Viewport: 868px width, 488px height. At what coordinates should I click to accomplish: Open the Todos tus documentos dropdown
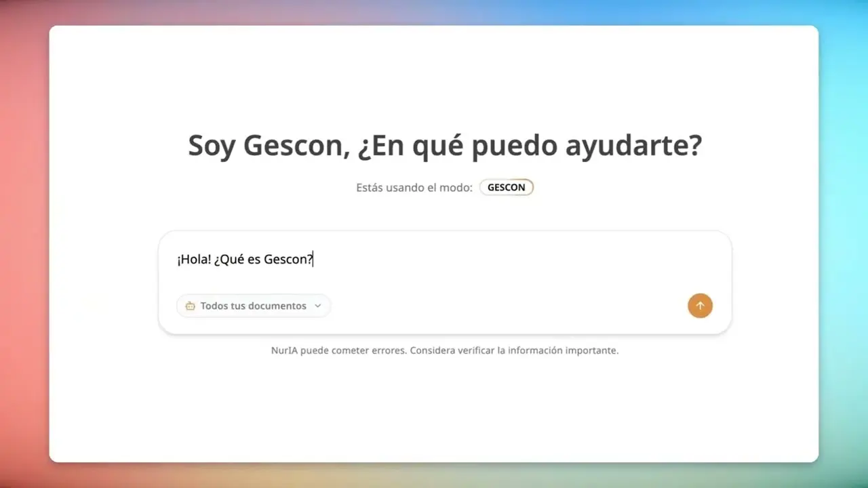coord(254,306)
